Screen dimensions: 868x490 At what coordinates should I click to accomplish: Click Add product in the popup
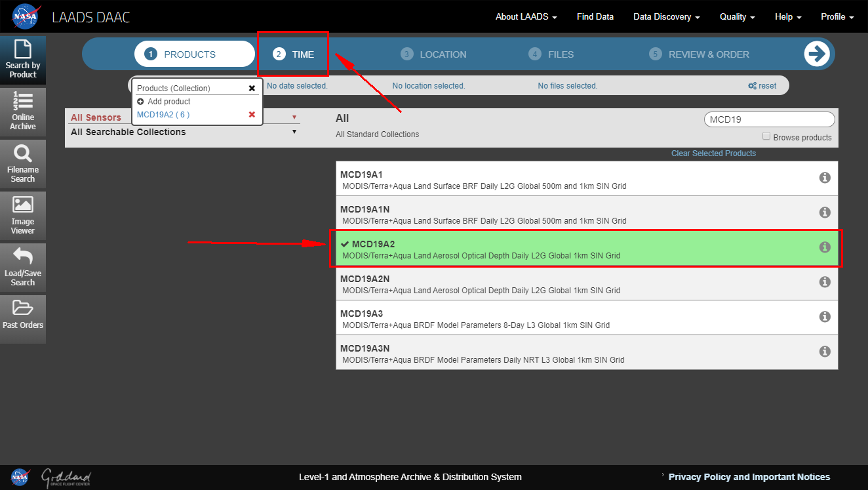pos(169,102)
